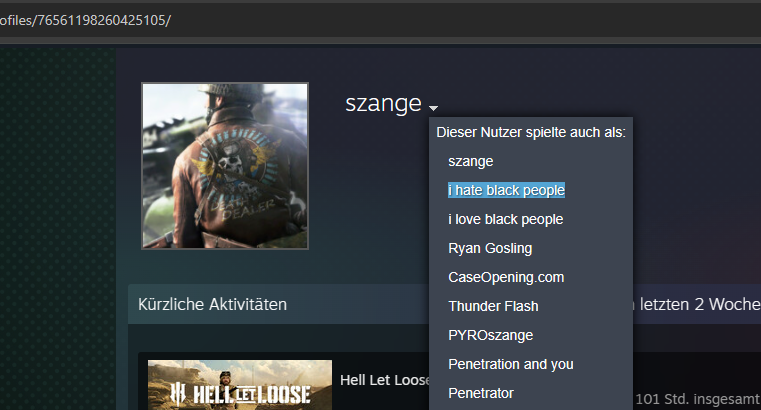Viewport: 761px width, 410px height.
Task: Select the highlighted alias in name history
Action: (506, 190)
